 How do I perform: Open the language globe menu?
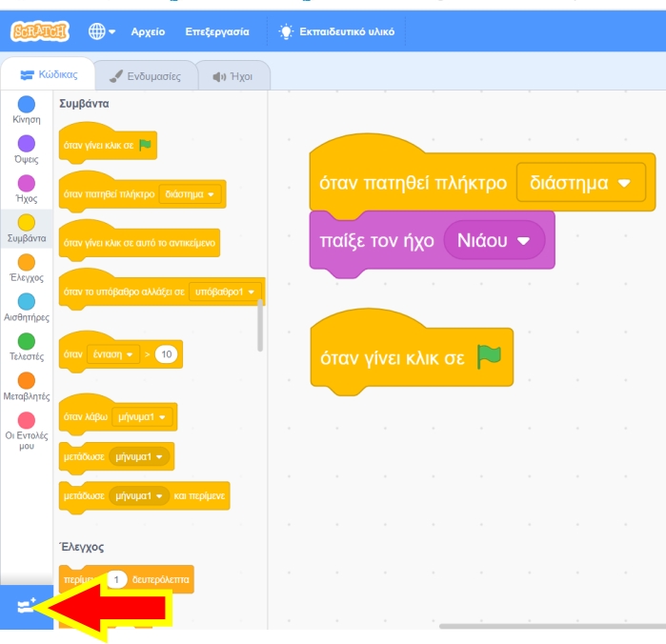[x=101, y=31]
